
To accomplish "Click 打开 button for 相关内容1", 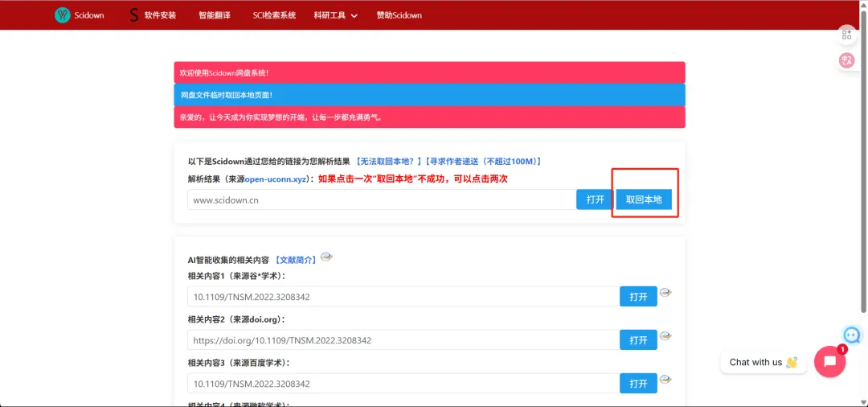I will pyautogui.click(x=638, y=296).
